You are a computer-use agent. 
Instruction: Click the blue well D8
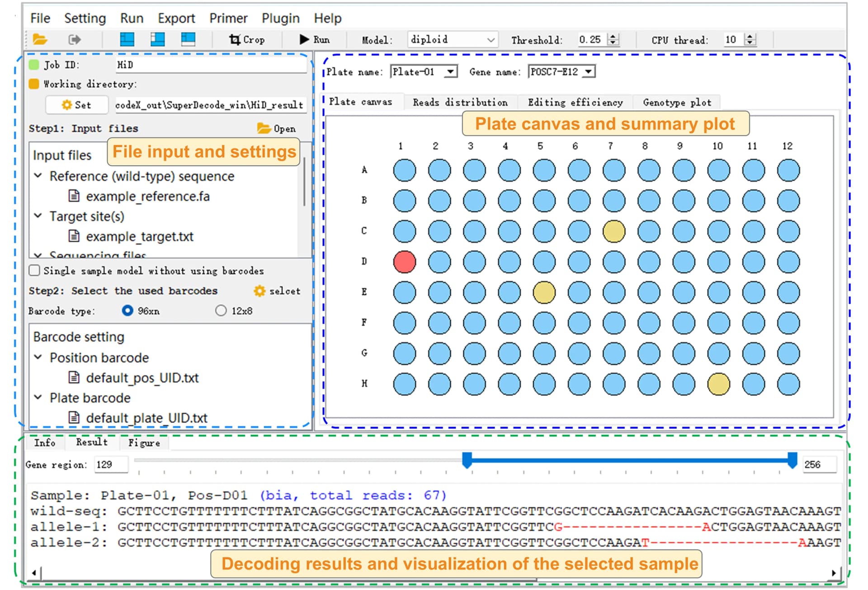pyautogui.click(x=649, y=262)
